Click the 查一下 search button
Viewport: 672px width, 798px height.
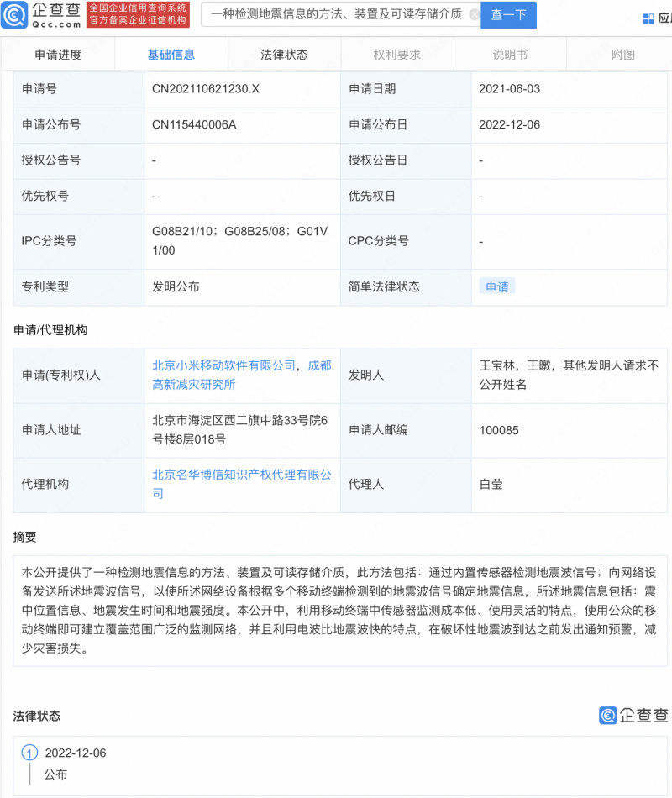508,15
